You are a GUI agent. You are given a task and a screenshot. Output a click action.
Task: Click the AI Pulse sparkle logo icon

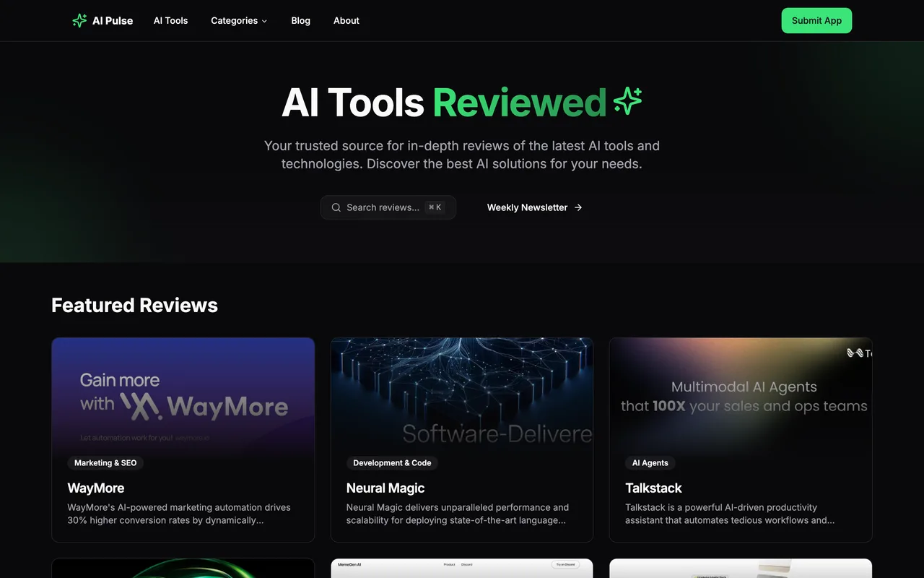click(x=79, y=21)
